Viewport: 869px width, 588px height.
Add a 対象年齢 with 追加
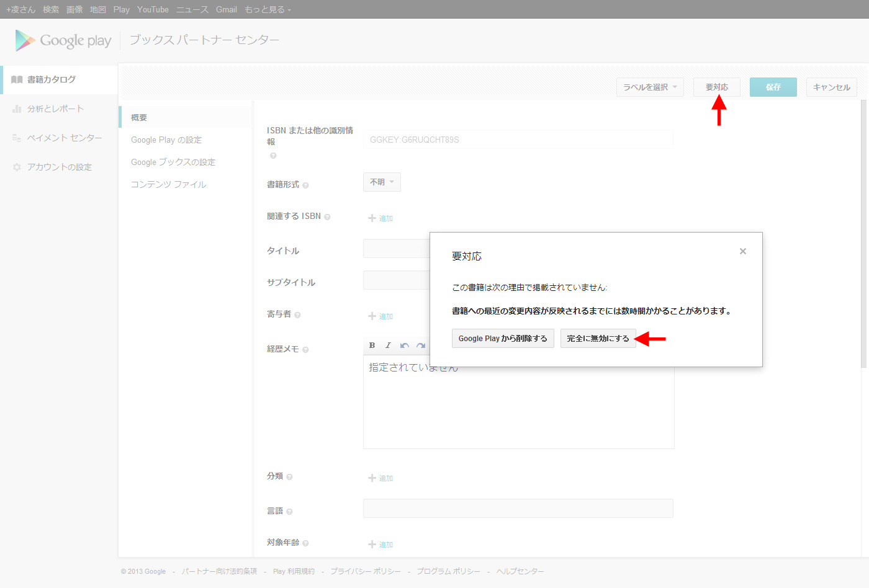[x=380, y=545]
